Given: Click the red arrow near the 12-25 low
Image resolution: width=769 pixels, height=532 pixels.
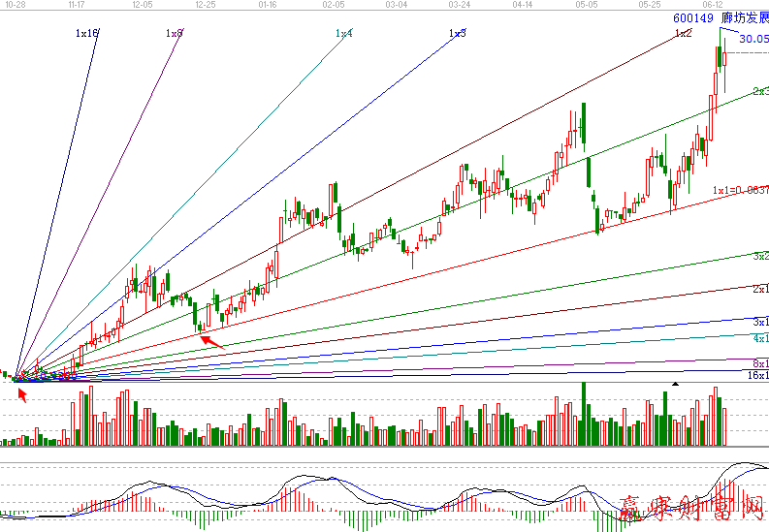Looking at the screenshot, I should pos(211,339).
